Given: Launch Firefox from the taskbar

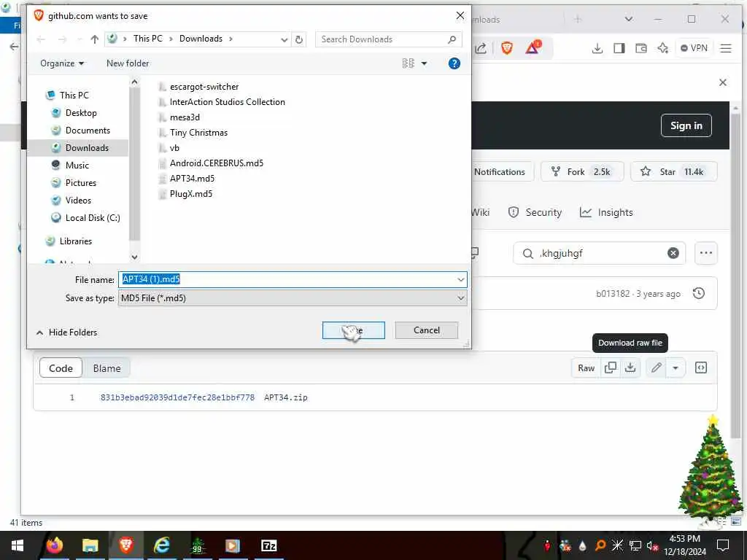Looking at the screenshot, I should tap(54, 545).
